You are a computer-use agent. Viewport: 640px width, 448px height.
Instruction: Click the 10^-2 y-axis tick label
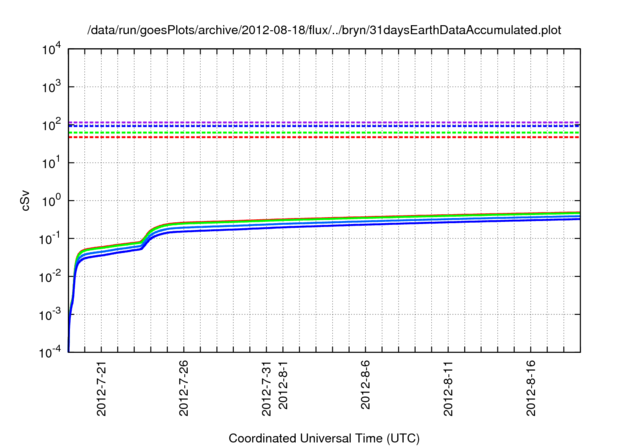click(51, 277)
